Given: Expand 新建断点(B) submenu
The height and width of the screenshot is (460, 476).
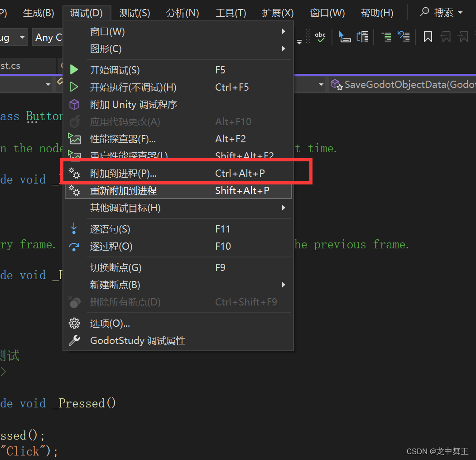Looking at the screenshot, I should 178,285.
